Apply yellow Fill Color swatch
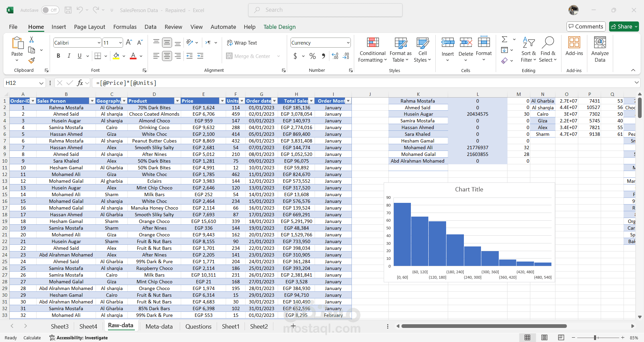This screenshot has height=342, width=644. coord(116,56)
